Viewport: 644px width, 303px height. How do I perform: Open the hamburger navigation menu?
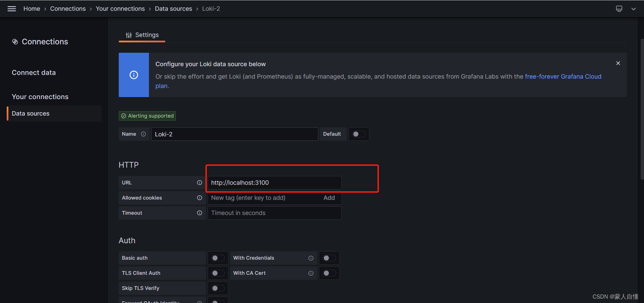click(x=12, y=9)
